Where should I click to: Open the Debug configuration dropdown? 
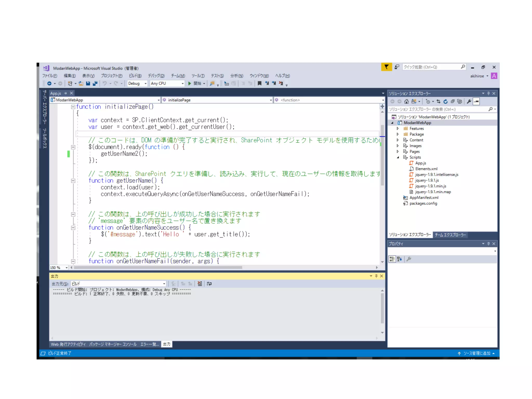click(145, 83)
